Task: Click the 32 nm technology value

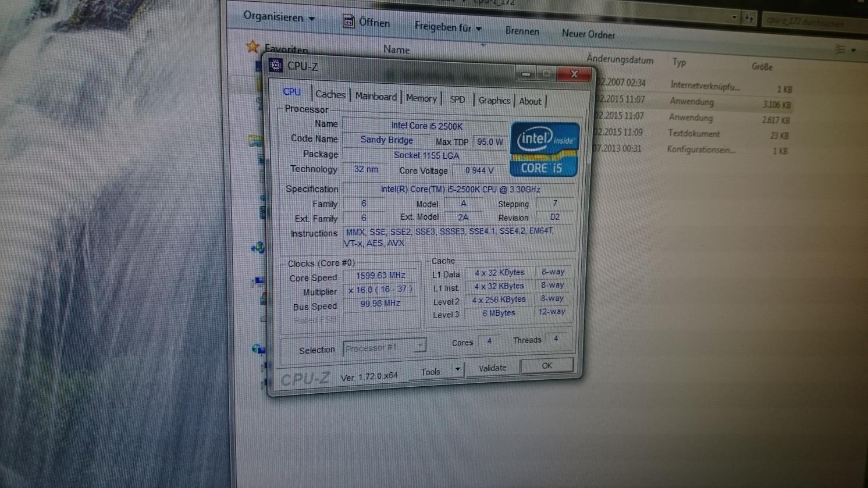Action: coord(365,169)
